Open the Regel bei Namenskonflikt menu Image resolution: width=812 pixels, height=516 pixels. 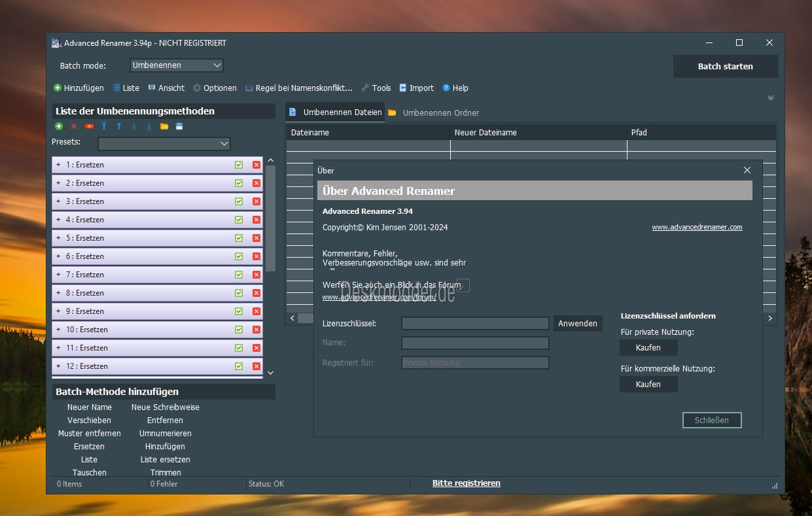(x=299, y=88)
